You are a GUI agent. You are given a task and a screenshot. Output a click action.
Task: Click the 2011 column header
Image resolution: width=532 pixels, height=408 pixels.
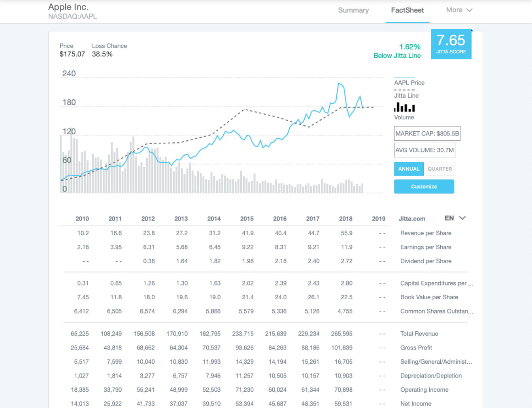point(115,219)
